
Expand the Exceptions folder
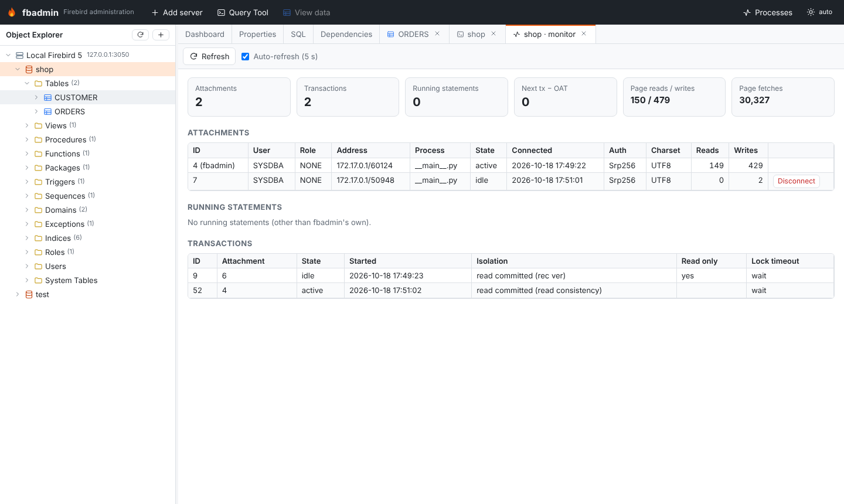27,224
